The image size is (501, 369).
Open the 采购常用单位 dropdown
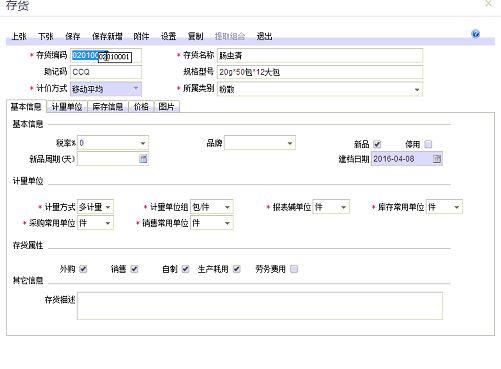(108, 223)
